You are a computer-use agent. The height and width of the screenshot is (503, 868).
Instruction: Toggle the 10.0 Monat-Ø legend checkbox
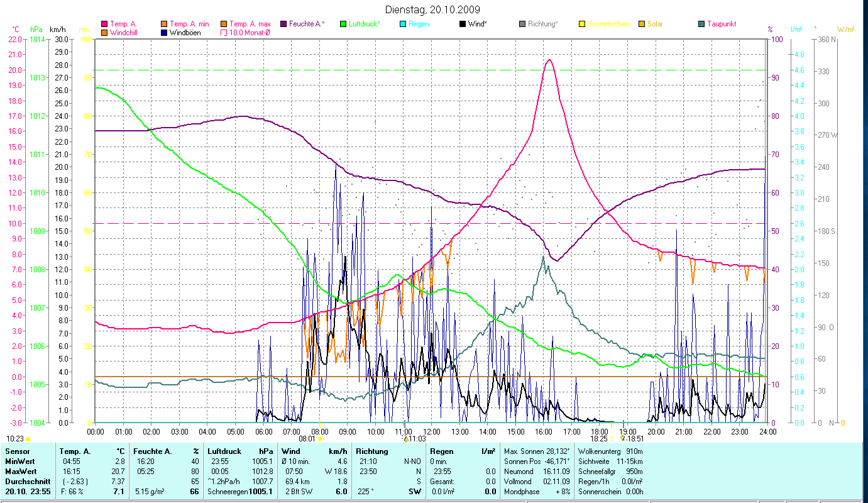pyautogui.click(x=224, y=32)
